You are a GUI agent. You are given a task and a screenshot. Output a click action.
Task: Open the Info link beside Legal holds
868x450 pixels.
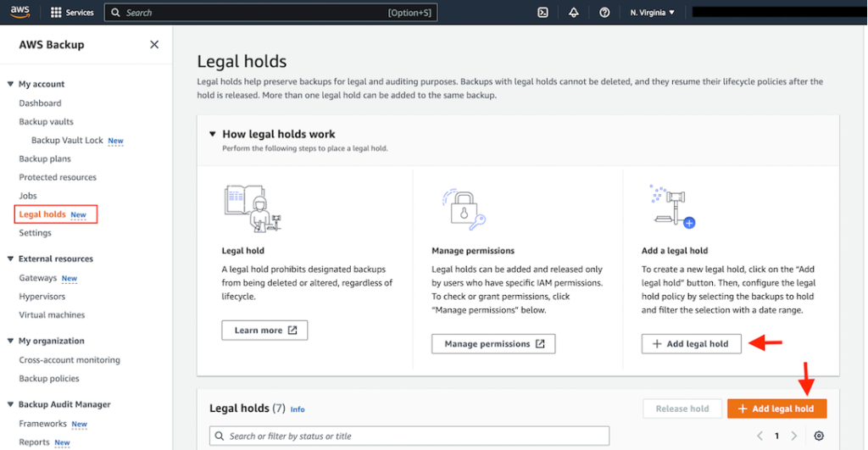298,409
